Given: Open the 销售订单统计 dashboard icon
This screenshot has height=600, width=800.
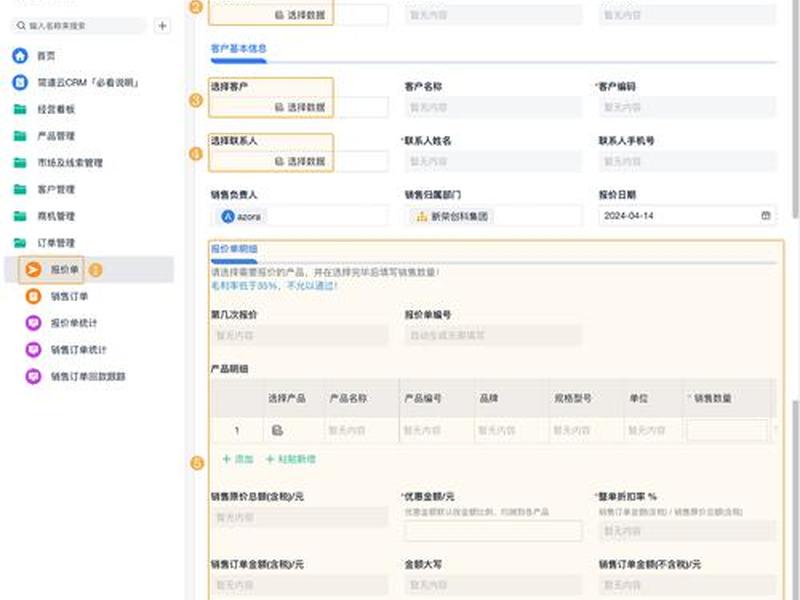Looking at the screenshot, I should [33, 349].
